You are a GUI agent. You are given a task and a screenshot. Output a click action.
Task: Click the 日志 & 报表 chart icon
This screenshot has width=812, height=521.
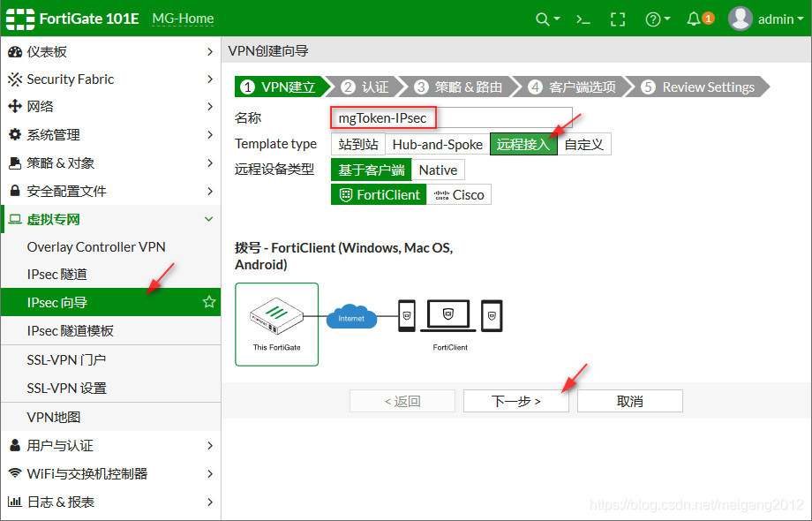click(15, 502)
